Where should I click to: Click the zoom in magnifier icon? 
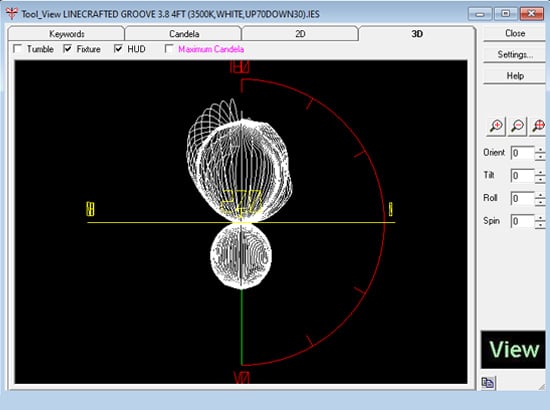point(496,126)
